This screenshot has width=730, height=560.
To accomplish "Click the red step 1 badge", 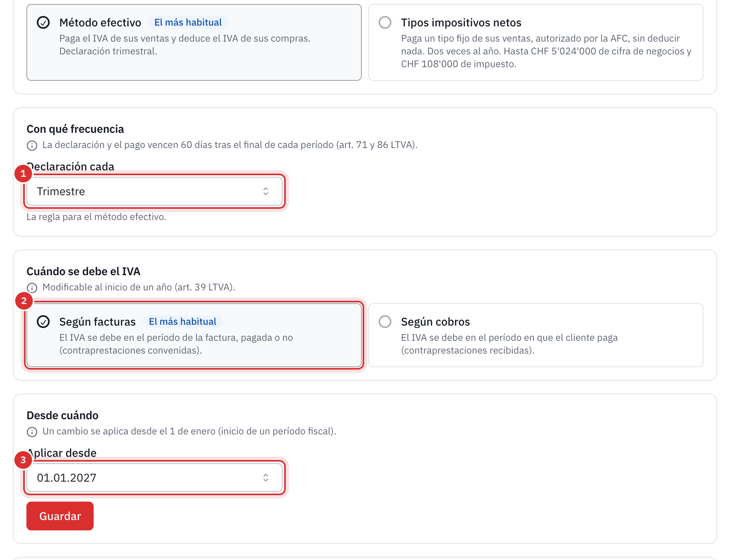I will click(23, 174).
